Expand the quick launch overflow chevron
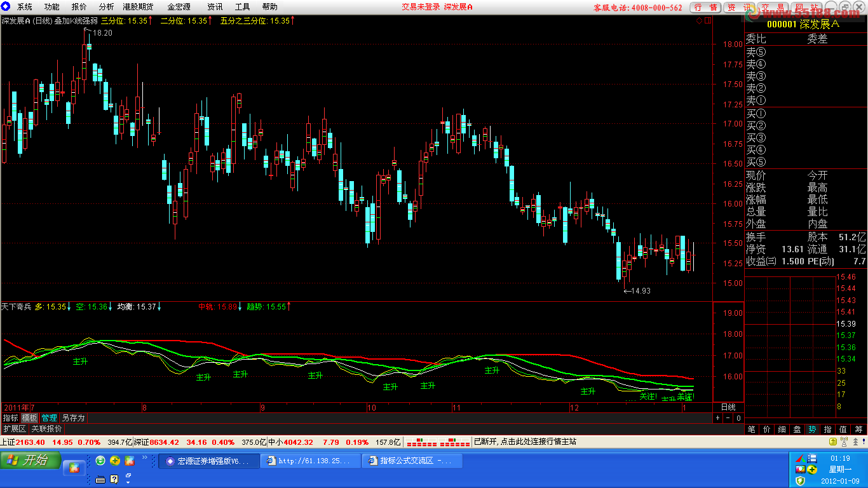868x488 pixels. pos(144,457)
